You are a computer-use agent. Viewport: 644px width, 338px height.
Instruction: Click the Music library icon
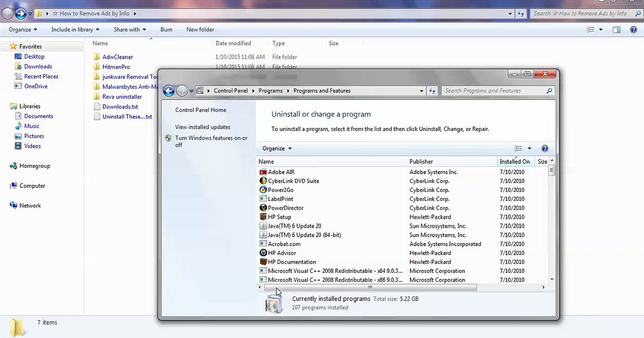pyautogui.click(x=18, y=126)
